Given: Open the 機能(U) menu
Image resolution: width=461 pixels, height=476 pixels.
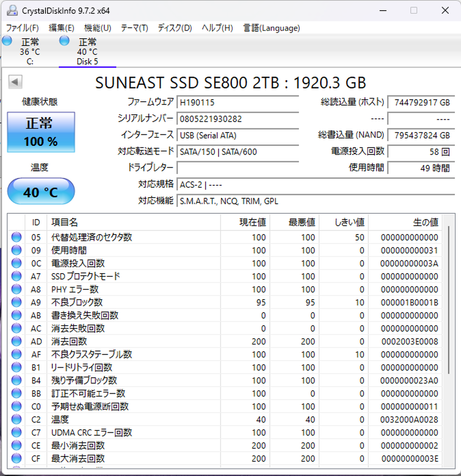Looking at the screenshot, I should pyautogui.click(x=97, y=28).
